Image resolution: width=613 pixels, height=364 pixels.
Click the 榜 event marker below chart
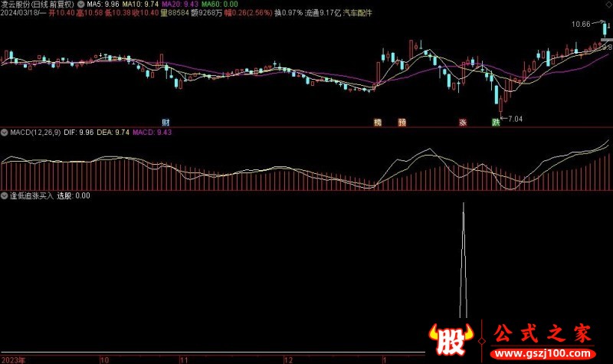click(377, 123)
